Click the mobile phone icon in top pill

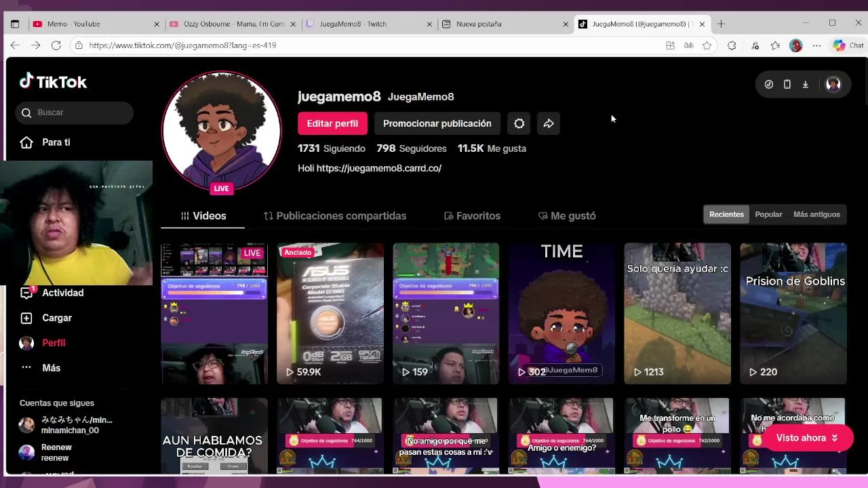click(787, 85)
